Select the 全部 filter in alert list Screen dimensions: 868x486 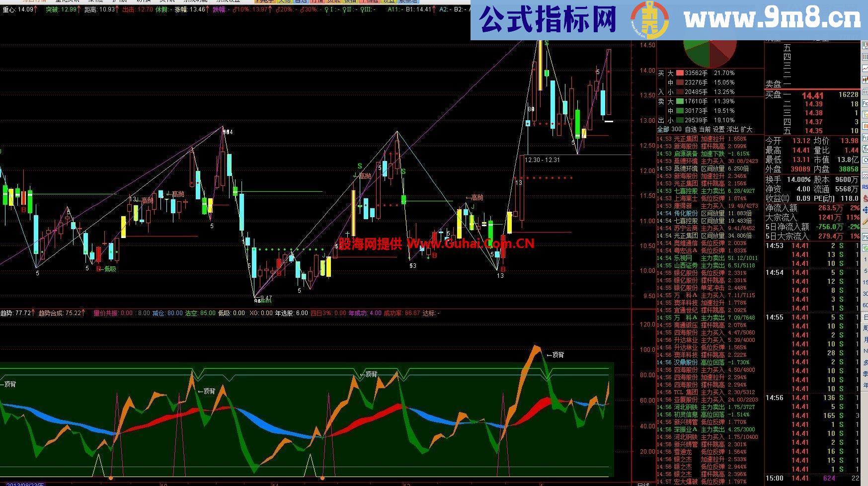pyautogui.click(x=663, y=129)
